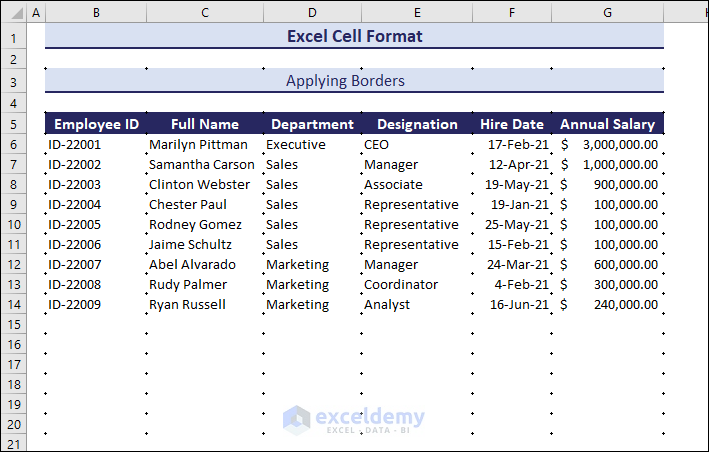Click the Applying Borders subtitle cell
The width and height of the screenshot is (709, 452).
(354, 81)
